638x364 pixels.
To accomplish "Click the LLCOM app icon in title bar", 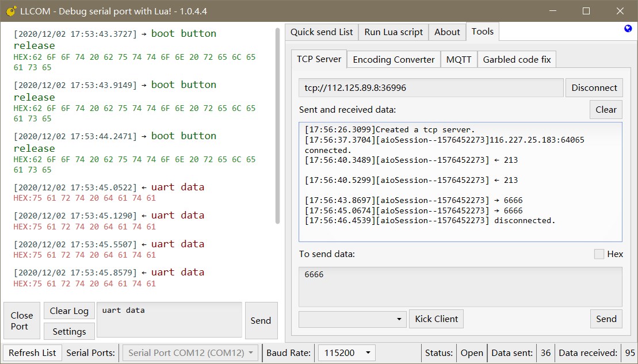I will pos(10,11).
